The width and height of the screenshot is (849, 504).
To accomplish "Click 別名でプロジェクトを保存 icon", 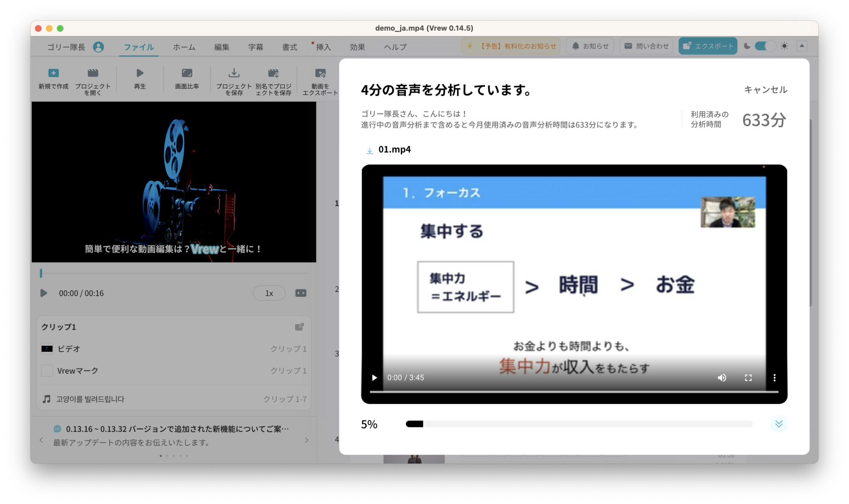I will click(273, 73).
